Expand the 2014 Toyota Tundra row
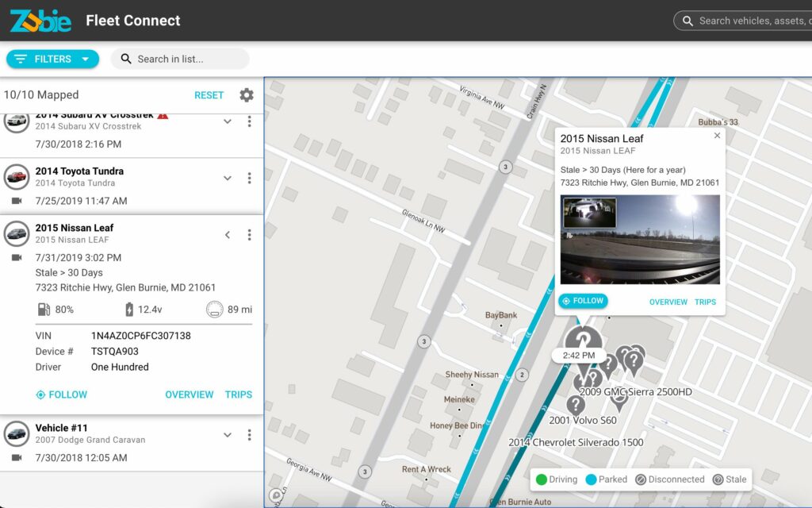This screenshot has width=812, height=508. point(228,178)
